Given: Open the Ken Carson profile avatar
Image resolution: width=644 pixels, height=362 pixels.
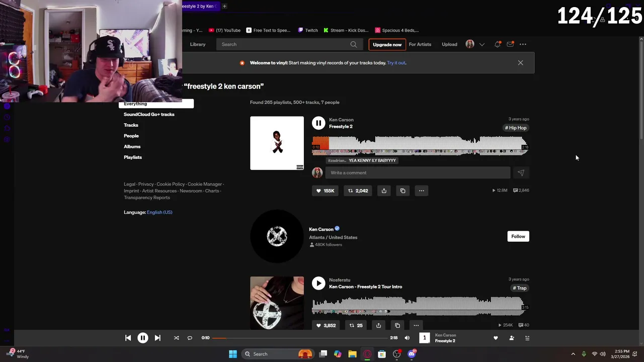Looking at the screenshot, I should (277, 236).
